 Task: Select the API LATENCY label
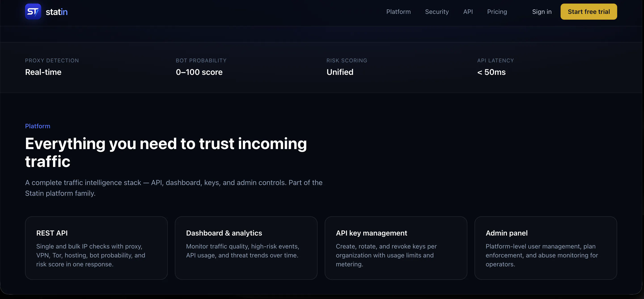[495, 61]
